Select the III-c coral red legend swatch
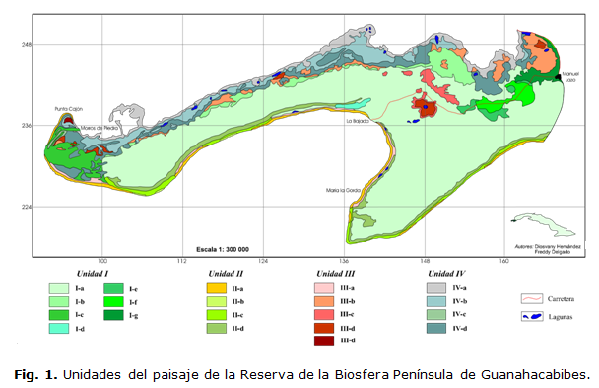 coord(324,315)
